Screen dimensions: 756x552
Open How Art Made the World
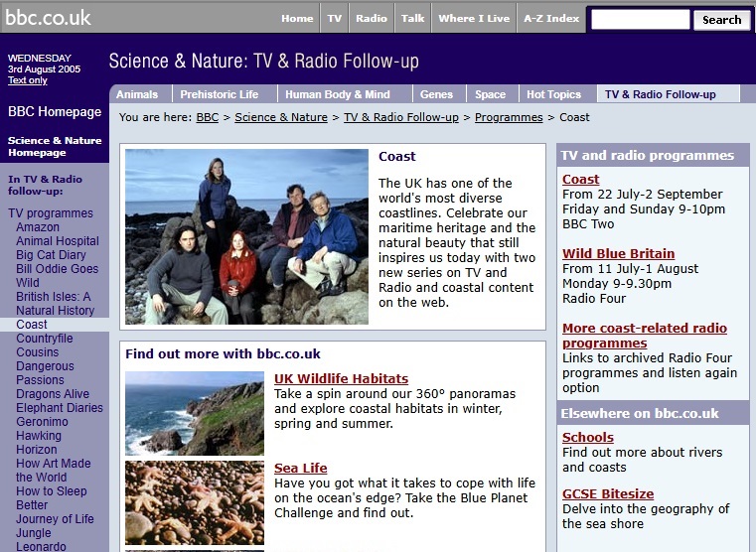coord(53,471)
